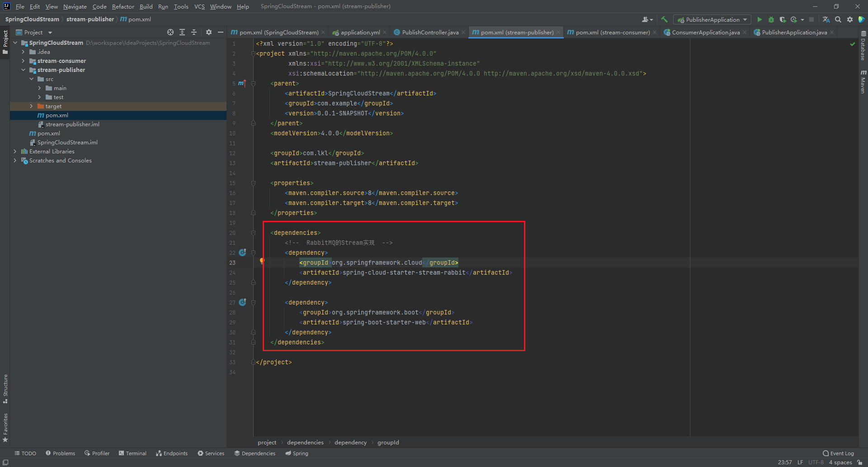Select Opened File with the crosshair icon

coord(170,32)
